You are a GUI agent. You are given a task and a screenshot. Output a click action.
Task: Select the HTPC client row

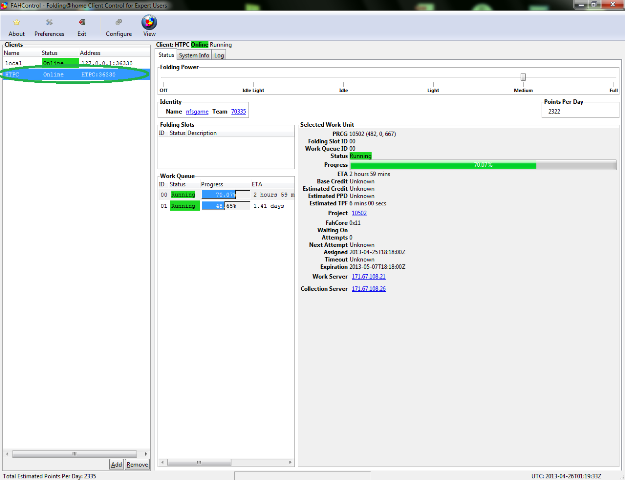coord(76,75)
